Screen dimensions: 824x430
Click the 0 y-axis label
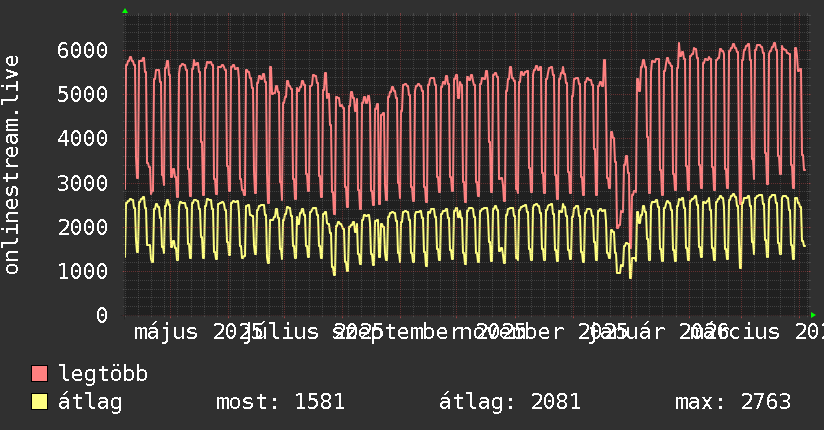(x=102, y=315)
